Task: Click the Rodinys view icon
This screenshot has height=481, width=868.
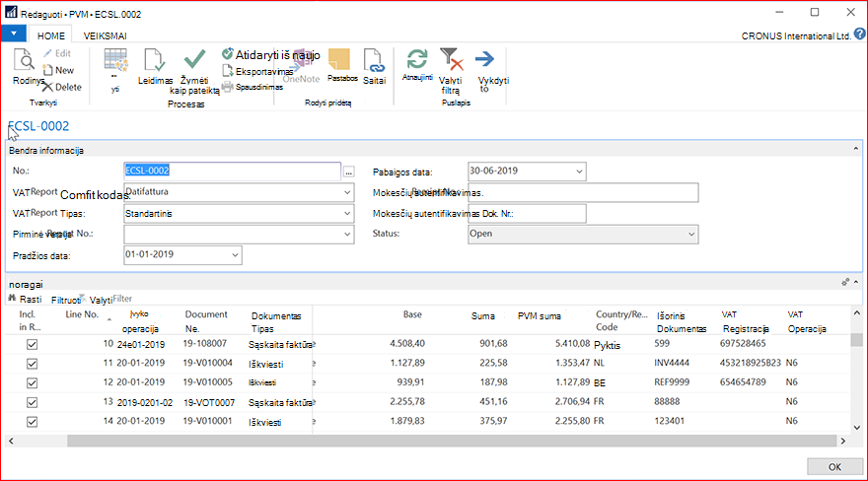Action: pyautogui.click(x=25, y=60)
